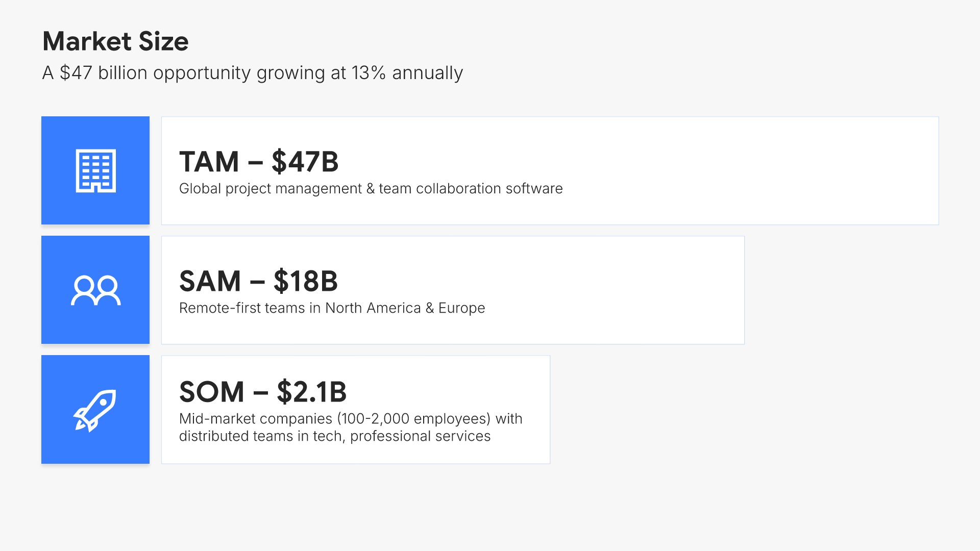Click the distributed teams in tech line
The image size is (980, 551).
tap(334, 436)
